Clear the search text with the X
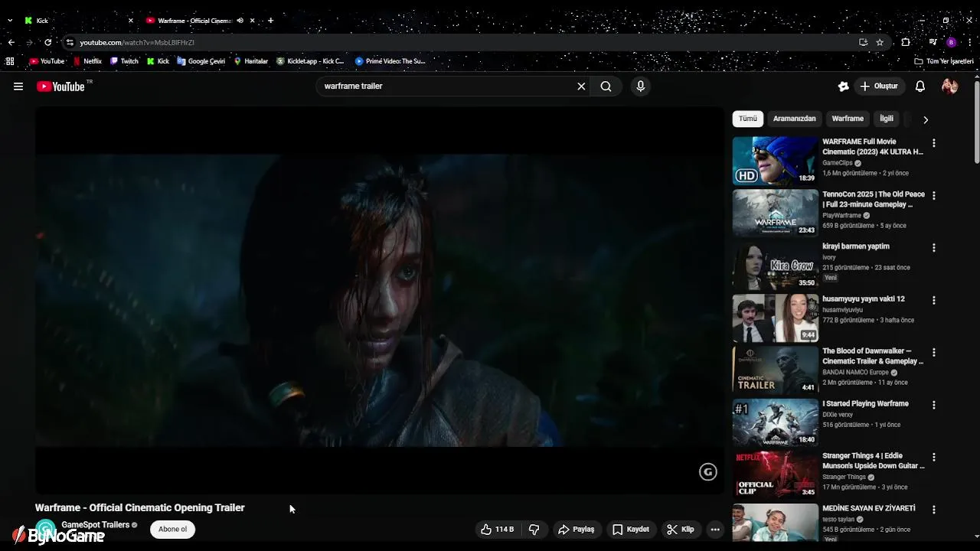 [x=581, y=86]
